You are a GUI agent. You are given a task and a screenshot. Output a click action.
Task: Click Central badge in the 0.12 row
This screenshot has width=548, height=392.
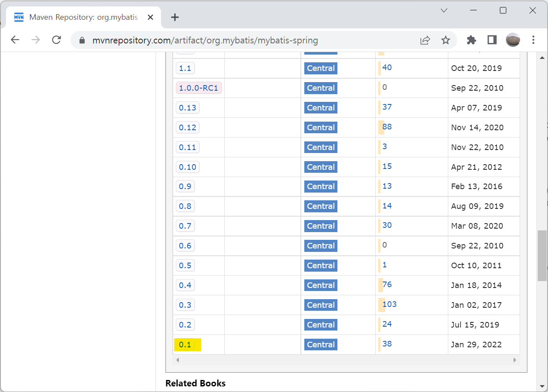tap(321, 128)
